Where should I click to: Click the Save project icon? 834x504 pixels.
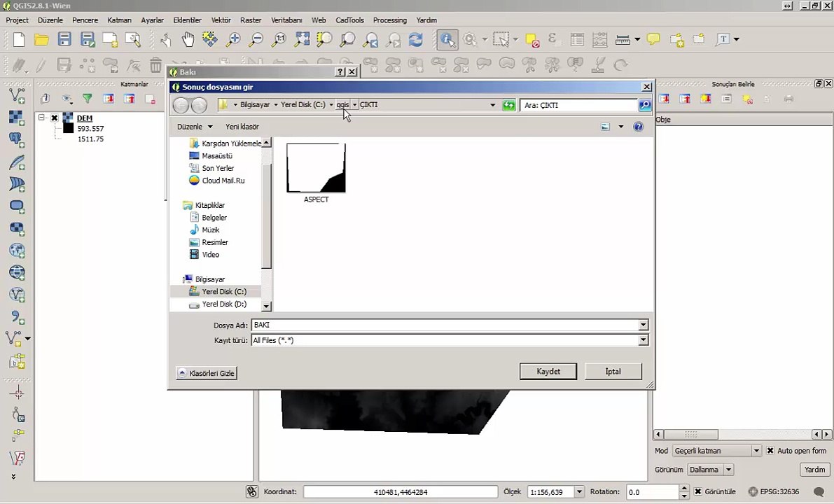(x=64, y=39)
